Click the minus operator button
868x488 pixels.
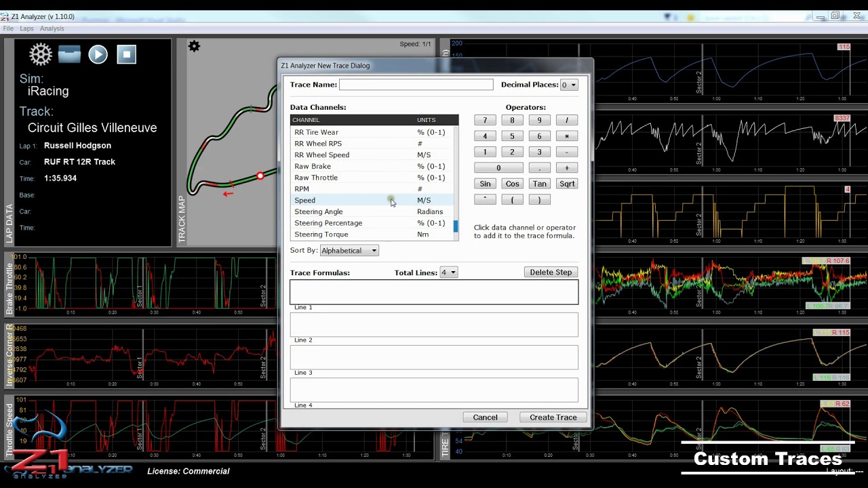567,152
